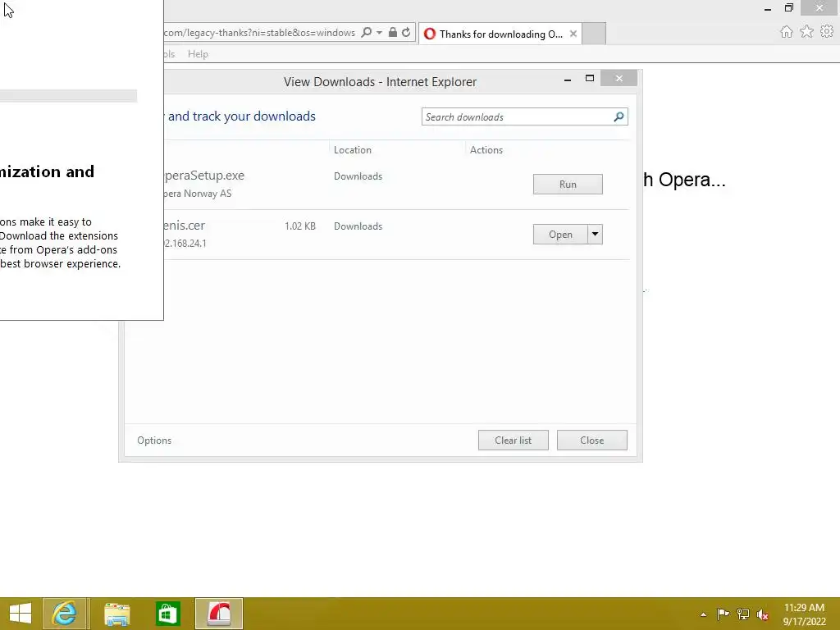840x630 pixels.
Task: Click Downloads location of the .cer row
Action: click(358, 226)
